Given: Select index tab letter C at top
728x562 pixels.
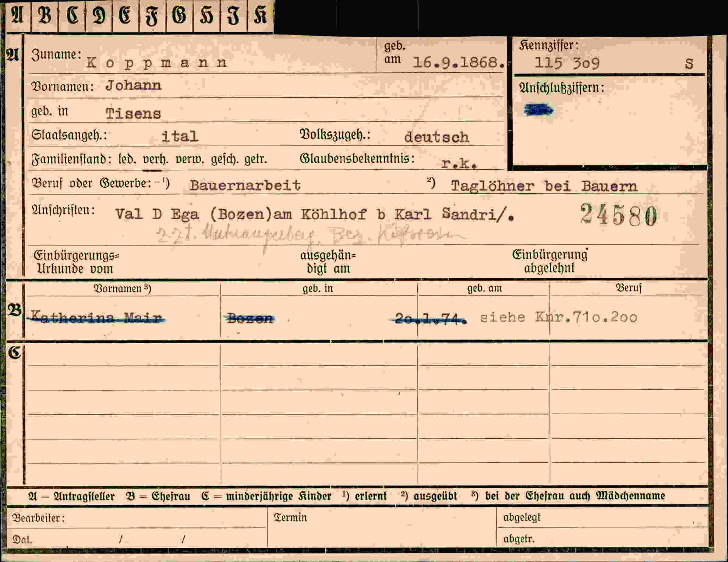Looking at the screenshot, I should click(x=72, y=16).
